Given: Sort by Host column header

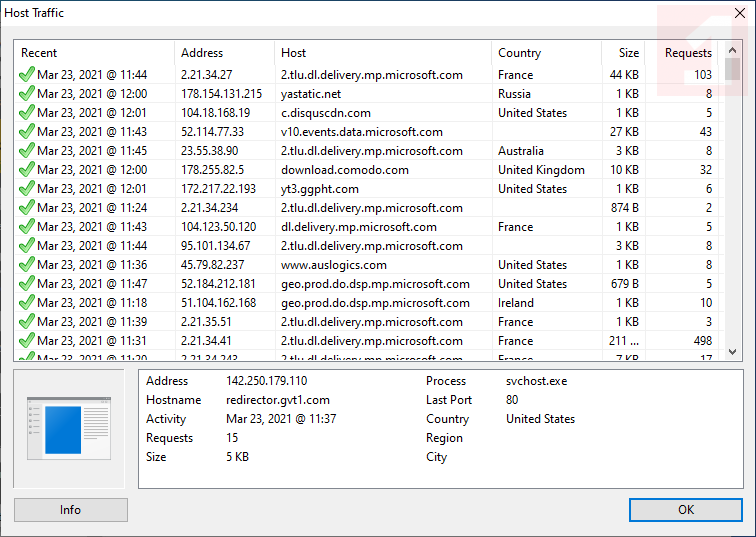Looking at the screenshot, I should point(383,53).
